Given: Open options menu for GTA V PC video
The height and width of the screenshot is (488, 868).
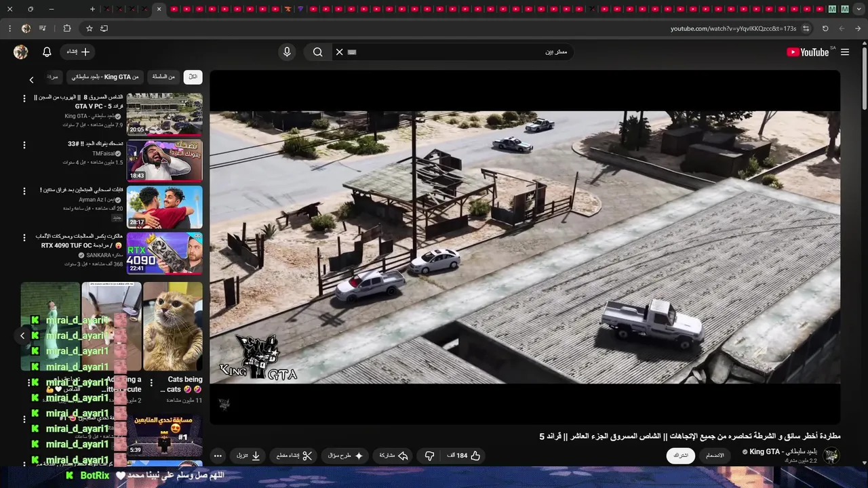Looking at the screenshot, I should click(x=24, y=99).
